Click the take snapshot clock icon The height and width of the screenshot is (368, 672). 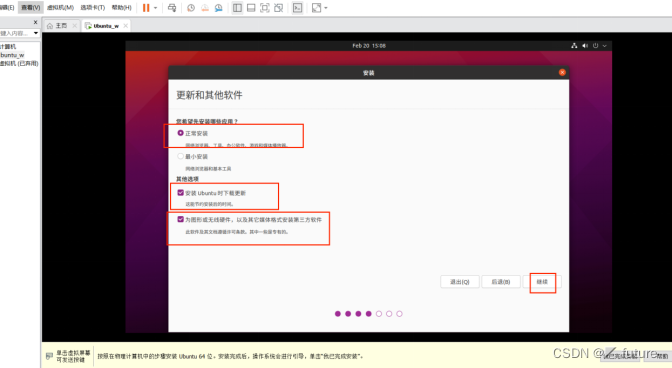coord(191,8)
